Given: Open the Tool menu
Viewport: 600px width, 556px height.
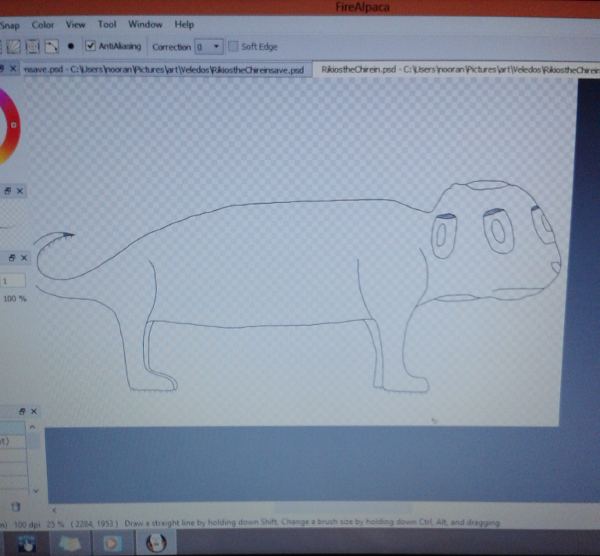Looking at the screenshot, I should (107, 24).
